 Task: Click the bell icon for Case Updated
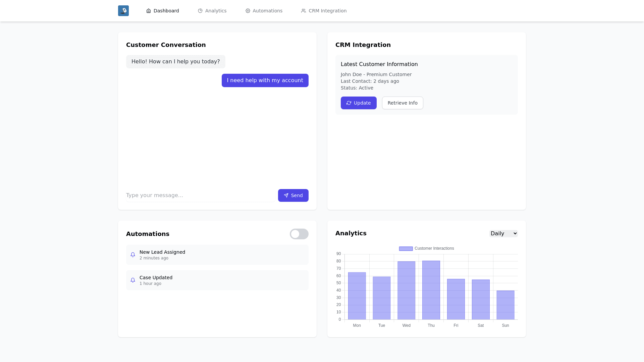point(133,280)
